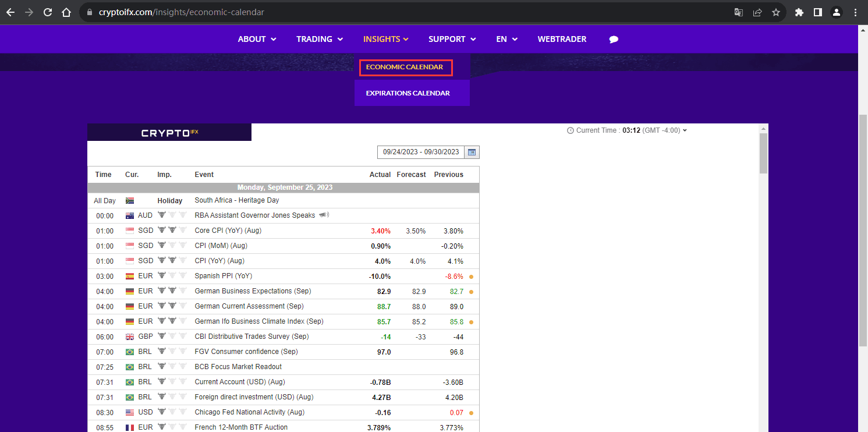Screen dimensions: 868x432
Task: Open the German Ifo Business Climate Index event
Action: click(259, 321)
